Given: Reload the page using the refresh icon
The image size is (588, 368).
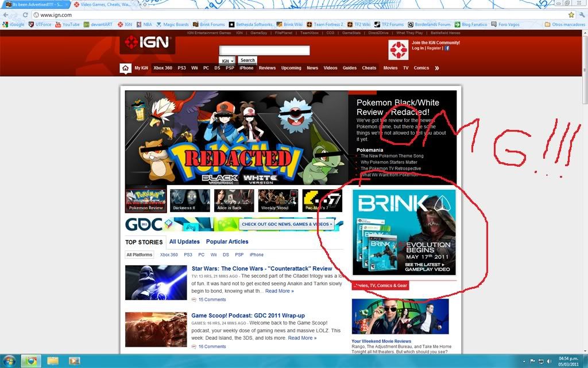Looking at the screenshot, I should [x=26, y=14].
